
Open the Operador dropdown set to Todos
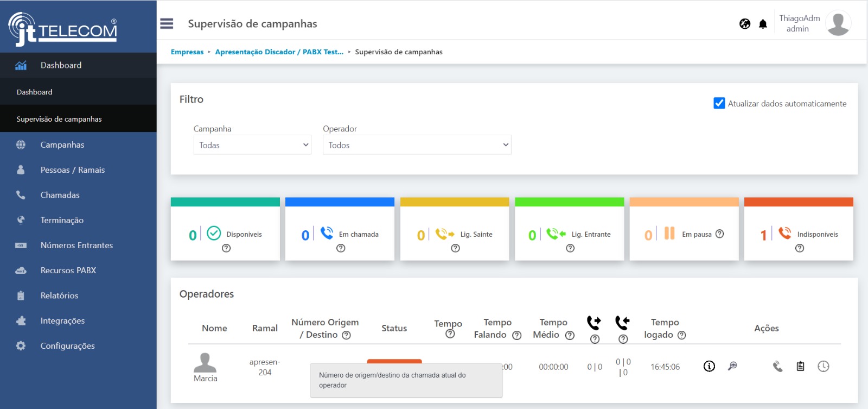tap(417, 144)
